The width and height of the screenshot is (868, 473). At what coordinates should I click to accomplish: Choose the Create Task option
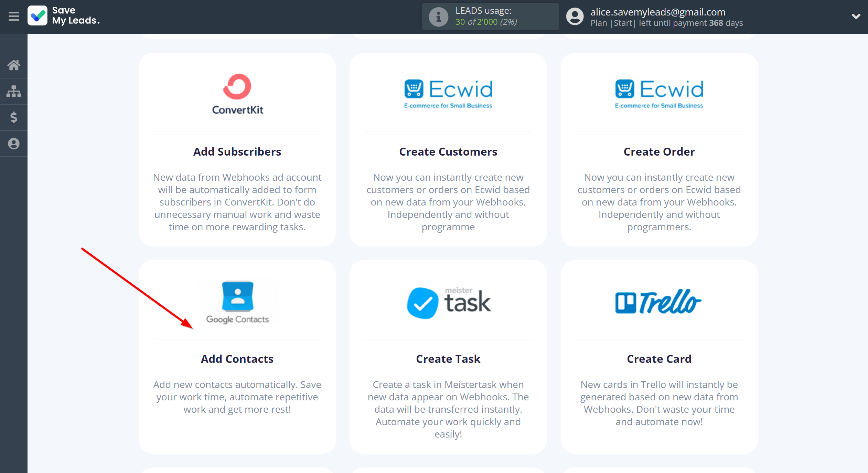coord(448,359)
